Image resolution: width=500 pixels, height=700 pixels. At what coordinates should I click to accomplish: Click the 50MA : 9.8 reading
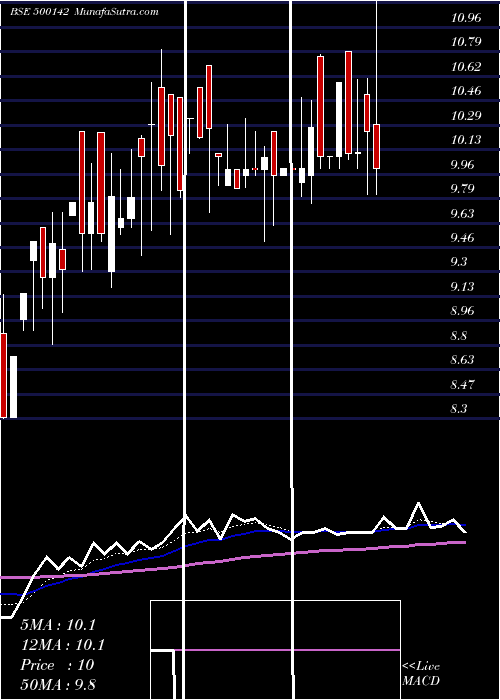[x=58, y=684]
